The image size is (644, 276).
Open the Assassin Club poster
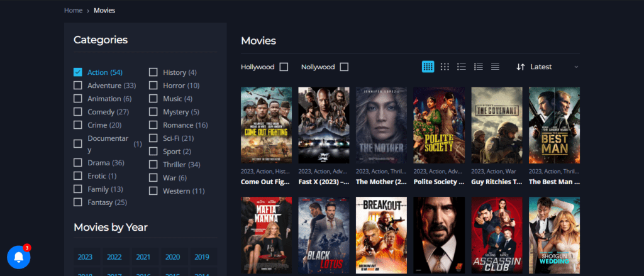tap(497, 235)
